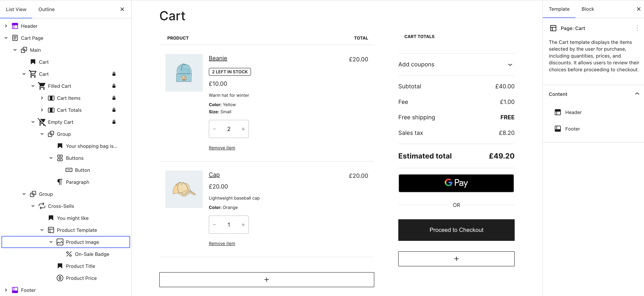Image resolution: width=644 pixels, height=296 pixels.
Task: Expand the Add coupons dropdown
Action: point(456,65)
